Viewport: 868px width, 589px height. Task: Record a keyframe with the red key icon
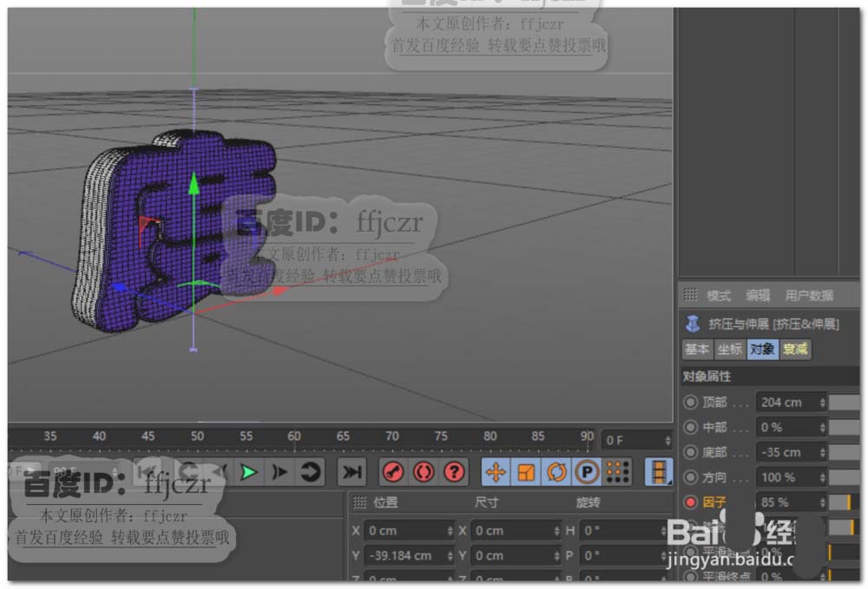(x=393, y=472)
